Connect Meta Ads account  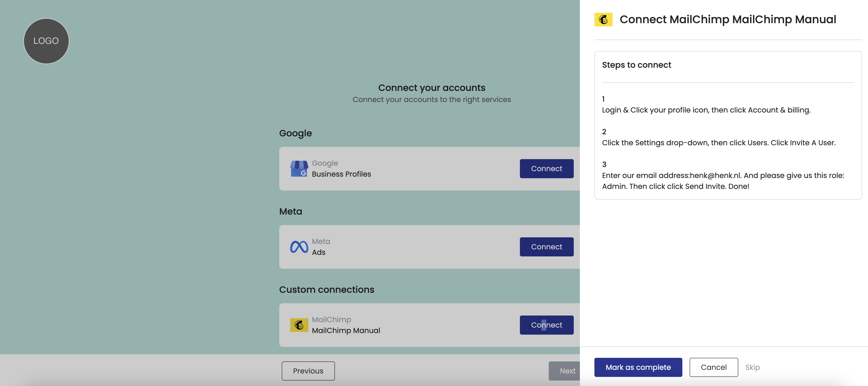(546, 247)
